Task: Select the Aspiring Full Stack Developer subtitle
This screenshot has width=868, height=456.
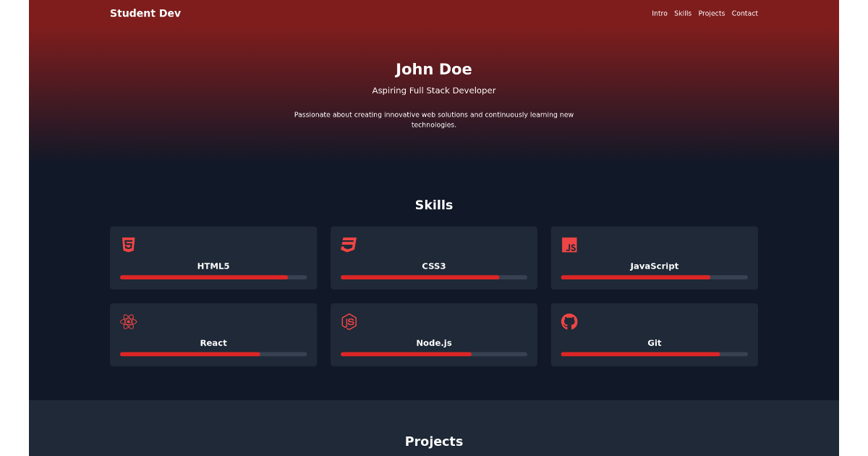Action: (x=433, y=90)
